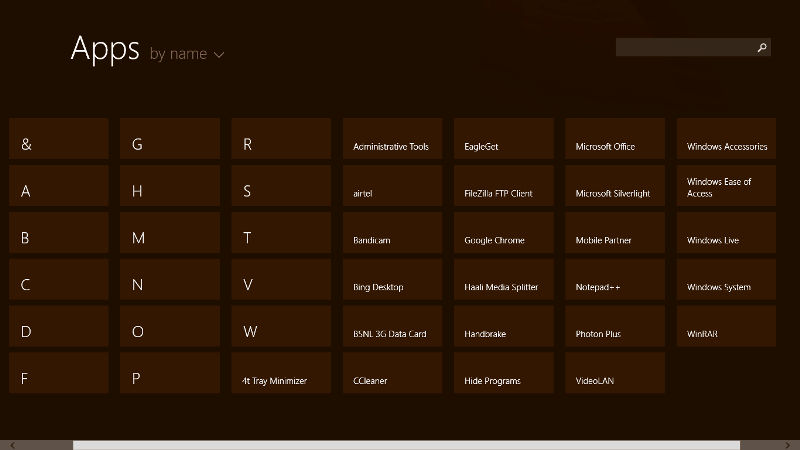
Task: Open the Mobile Partner tile
Action: pyautogui.click(x=615, y=233)
